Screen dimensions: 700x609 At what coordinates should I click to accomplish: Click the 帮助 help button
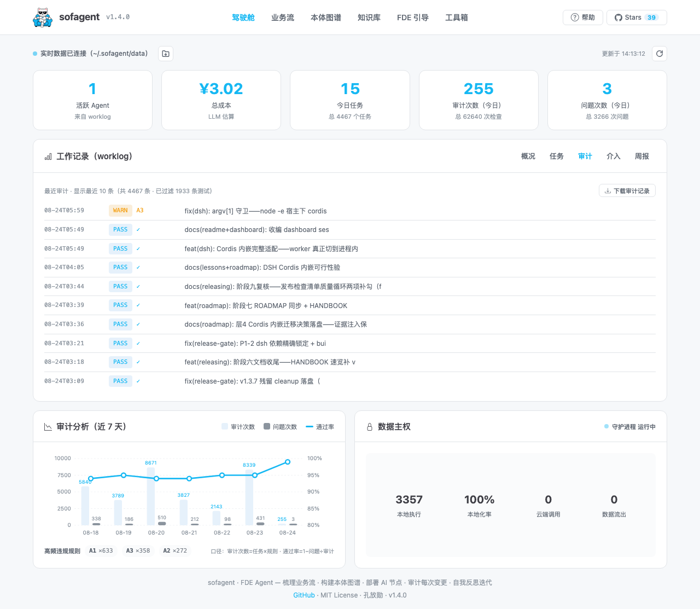583,18
